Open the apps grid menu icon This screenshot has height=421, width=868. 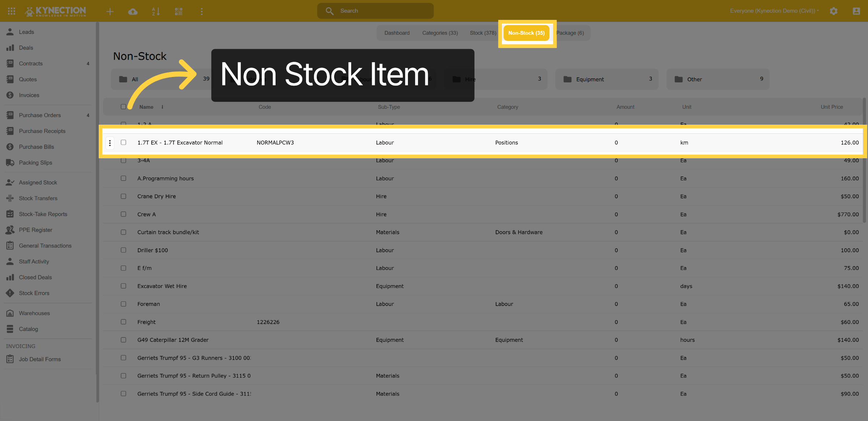tap(11, 11)
